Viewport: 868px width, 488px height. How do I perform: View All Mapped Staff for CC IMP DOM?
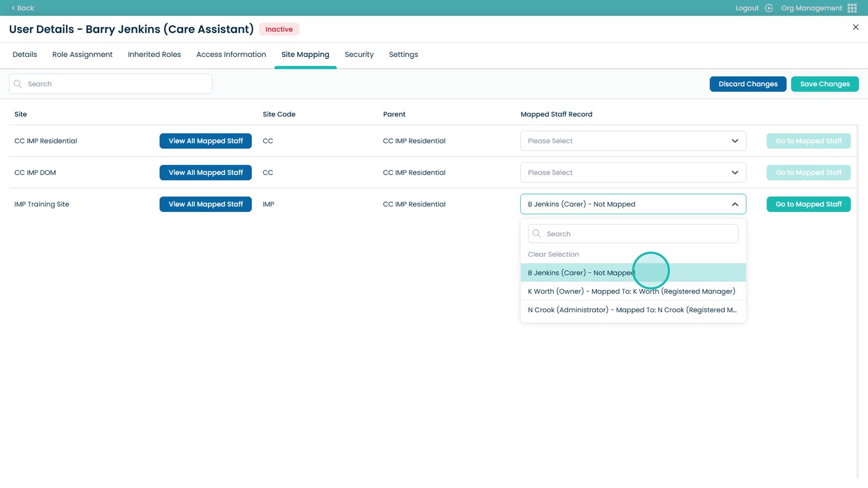(x=206, y=172)
